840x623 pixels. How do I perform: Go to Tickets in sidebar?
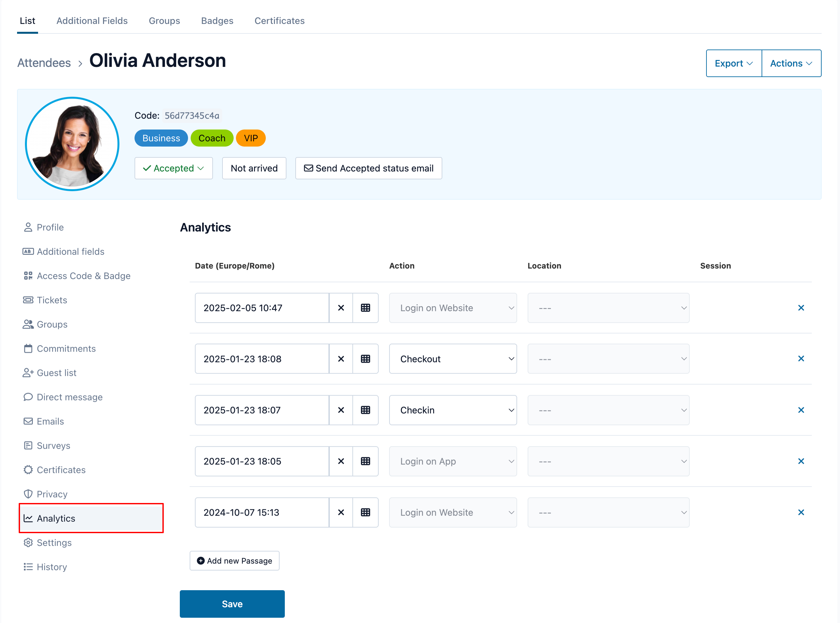(52, 300)
